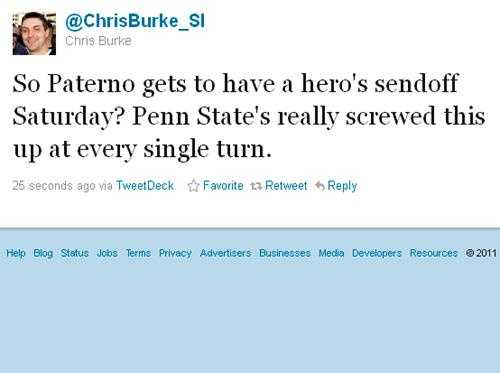Favorite this tweet via text link
Viewport: 500px width, 373px height.
[223, 185]
